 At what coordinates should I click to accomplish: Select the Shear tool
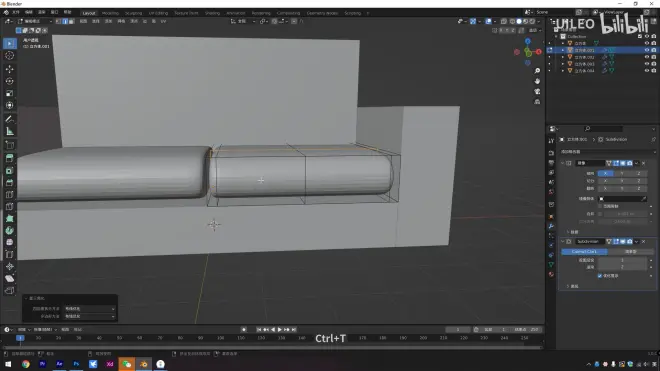coord(10,279)
